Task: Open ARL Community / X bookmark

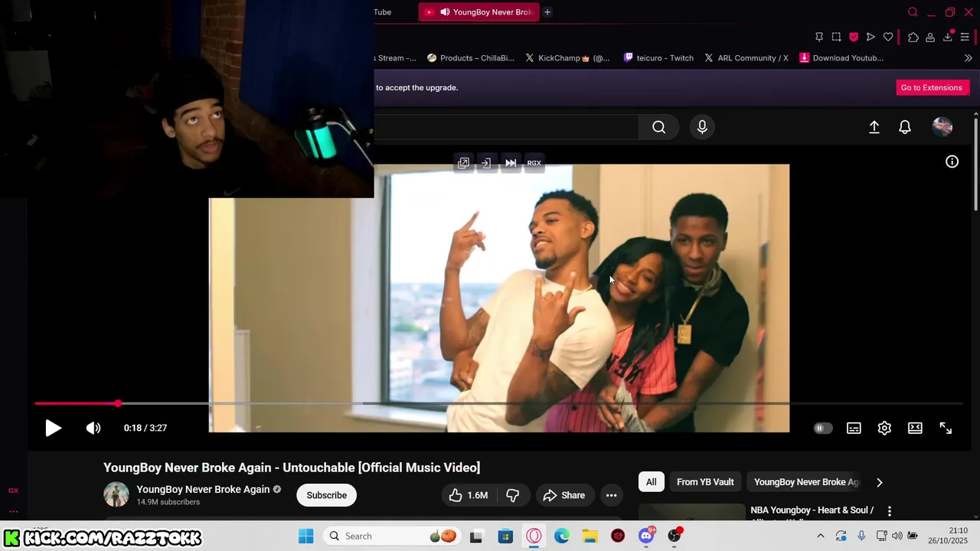Action: click(746, 58)
